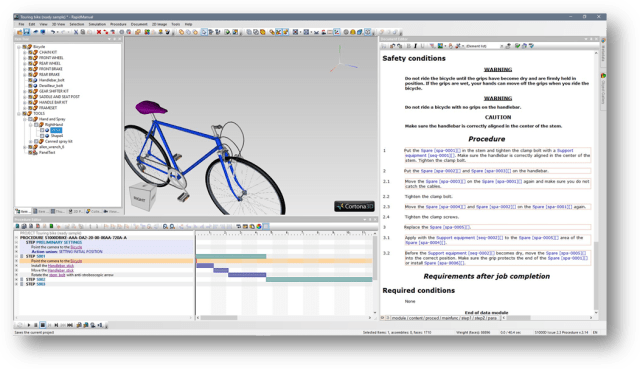
Task: Collapse the TOOLS tree node
Action: [x=19, y=113]
